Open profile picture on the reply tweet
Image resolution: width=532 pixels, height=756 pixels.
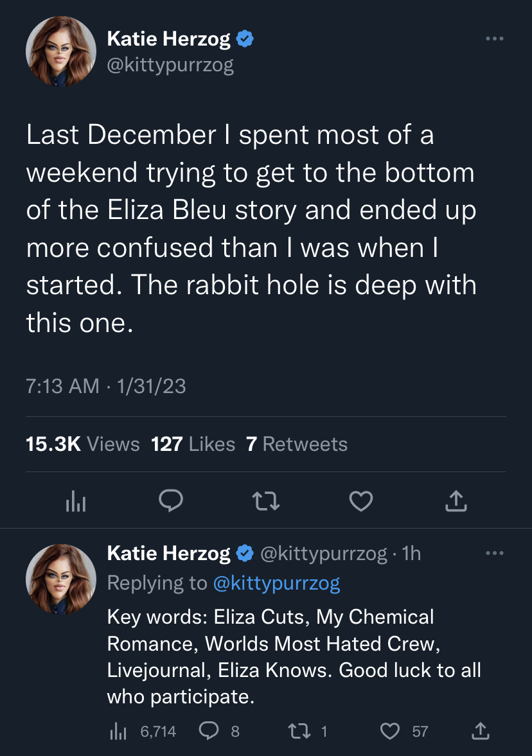[61, 579]
